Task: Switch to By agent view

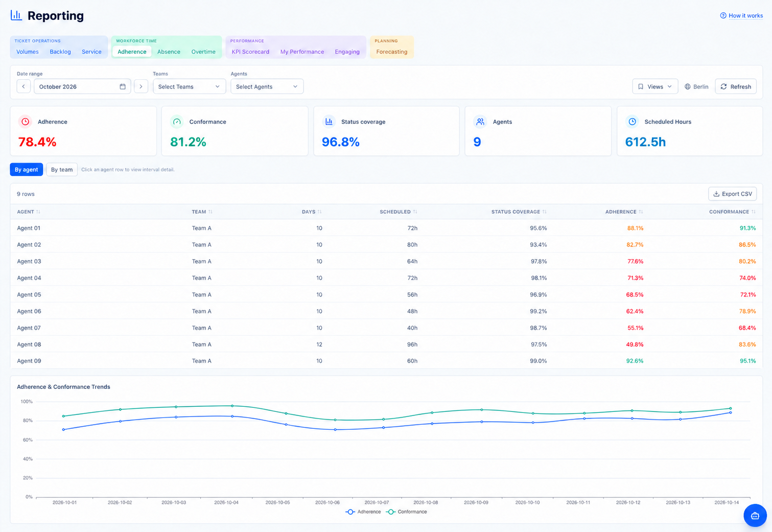Action: 27,170
